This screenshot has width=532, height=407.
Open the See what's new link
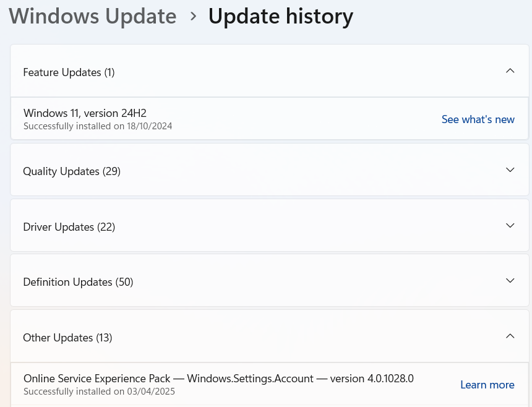(x=478, y=119)
